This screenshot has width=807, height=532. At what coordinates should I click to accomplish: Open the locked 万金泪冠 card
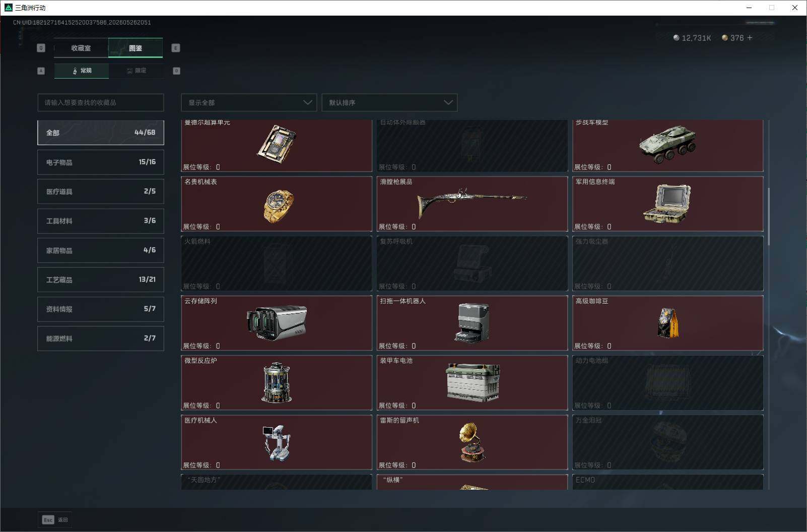[x=668, y=442]
